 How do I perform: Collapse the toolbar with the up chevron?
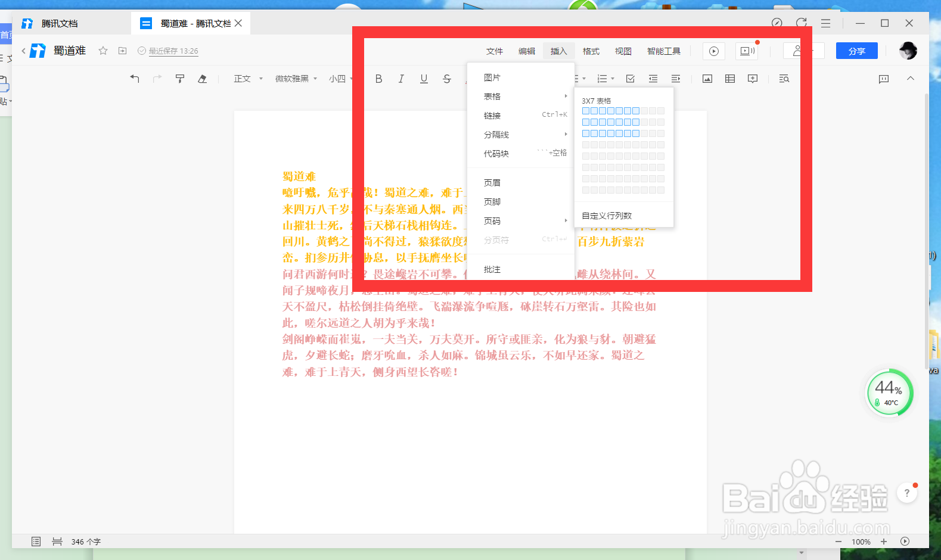(911, 78)
